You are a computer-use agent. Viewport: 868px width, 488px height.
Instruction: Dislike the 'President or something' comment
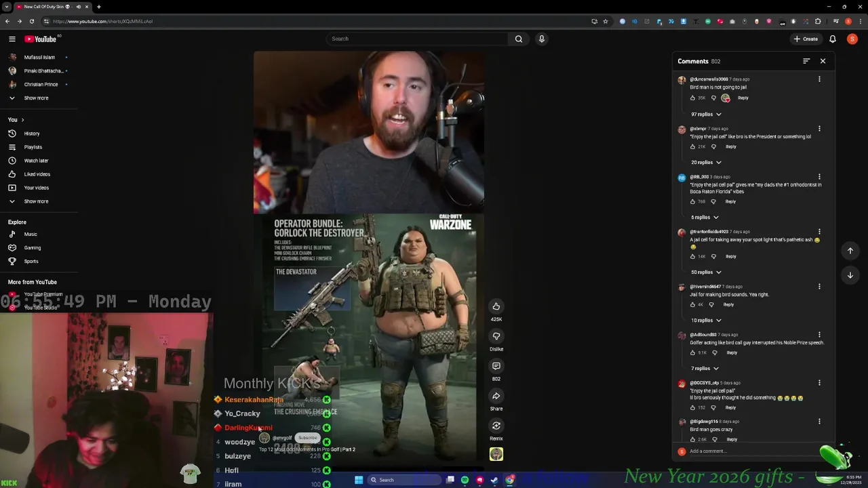coord(713,147)
